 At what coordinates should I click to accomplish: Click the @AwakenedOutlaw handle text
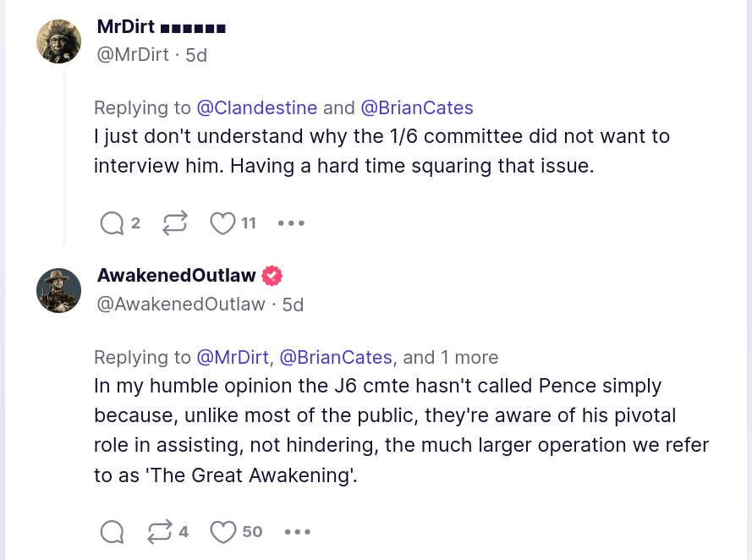coord(181,304)
